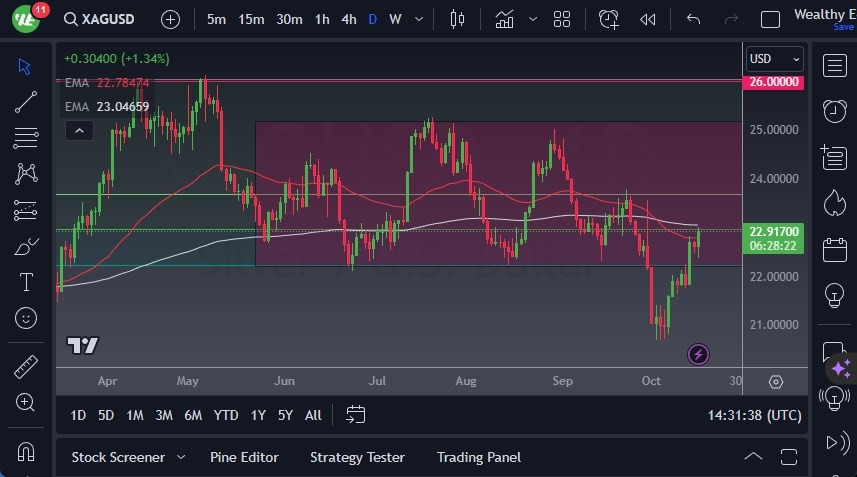
Task: Open the Fibonacci retracement tool
Action: [x=26, y=137]
